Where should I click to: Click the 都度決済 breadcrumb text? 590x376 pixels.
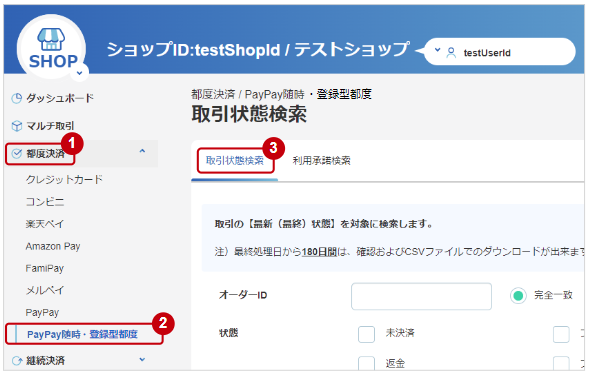click(213, 94)
